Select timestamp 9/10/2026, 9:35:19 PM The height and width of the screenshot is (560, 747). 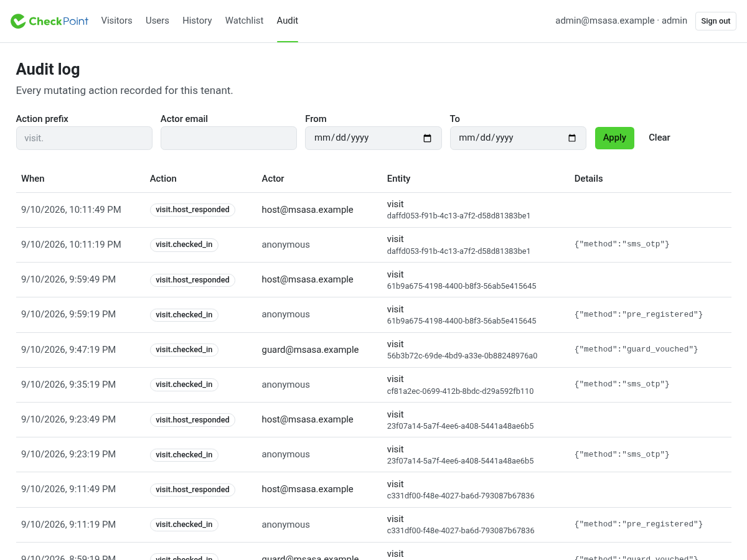68,385
